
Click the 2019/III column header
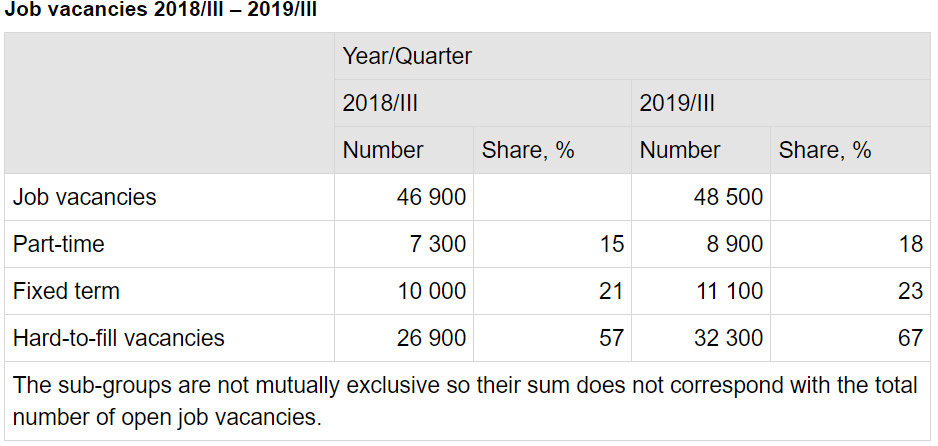pos(677,104)
